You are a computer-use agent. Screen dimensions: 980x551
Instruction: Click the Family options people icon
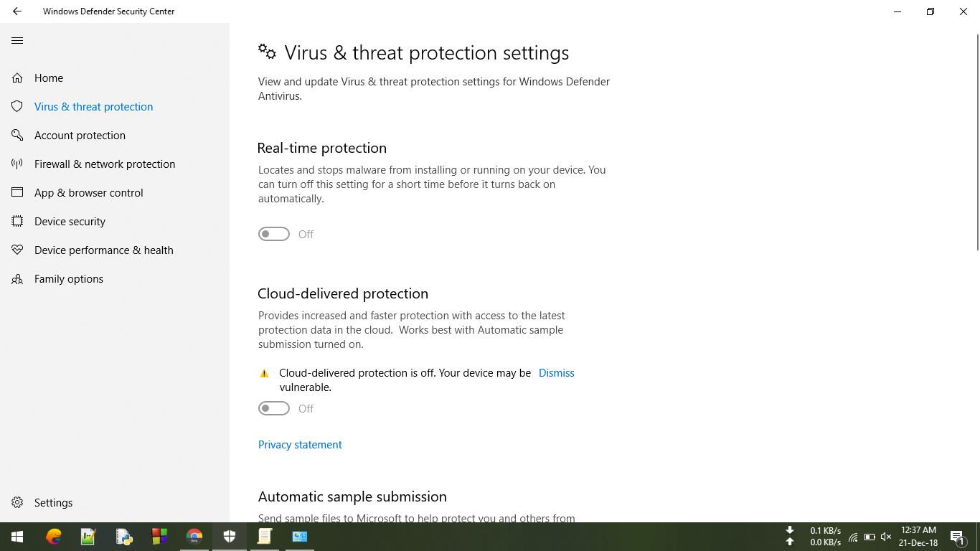tap(17, 278)
